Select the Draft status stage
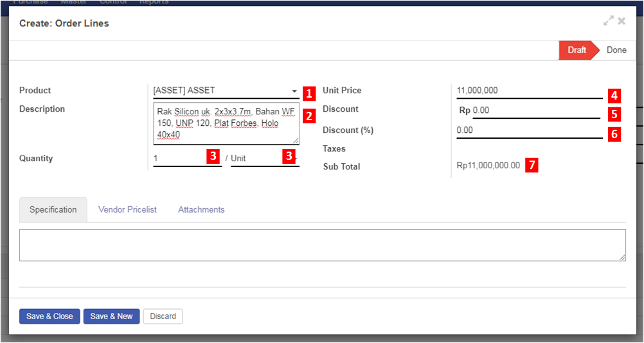 tap(577, 50)
